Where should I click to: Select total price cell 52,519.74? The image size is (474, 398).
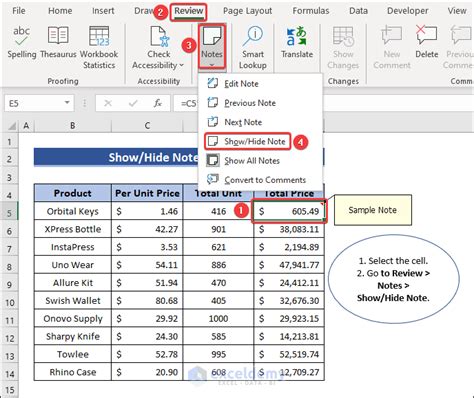289,354
